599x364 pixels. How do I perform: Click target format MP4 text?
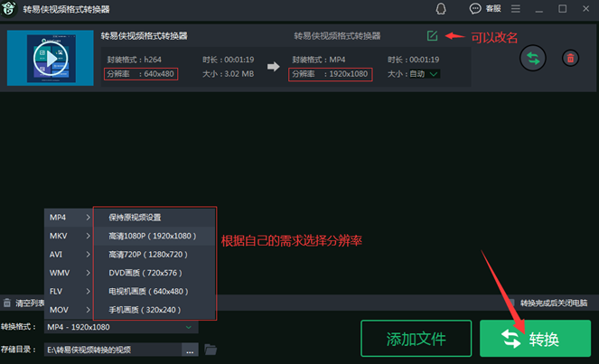tap(337, 60)
